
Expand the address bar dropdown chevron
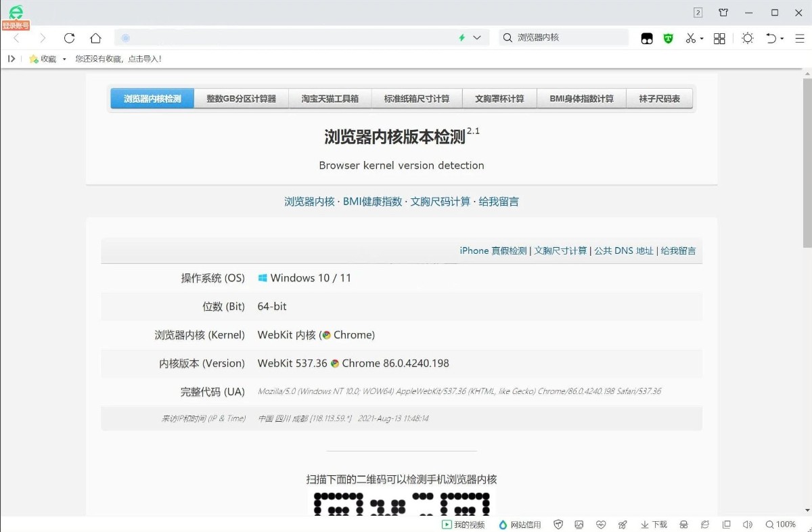(477, 38)
